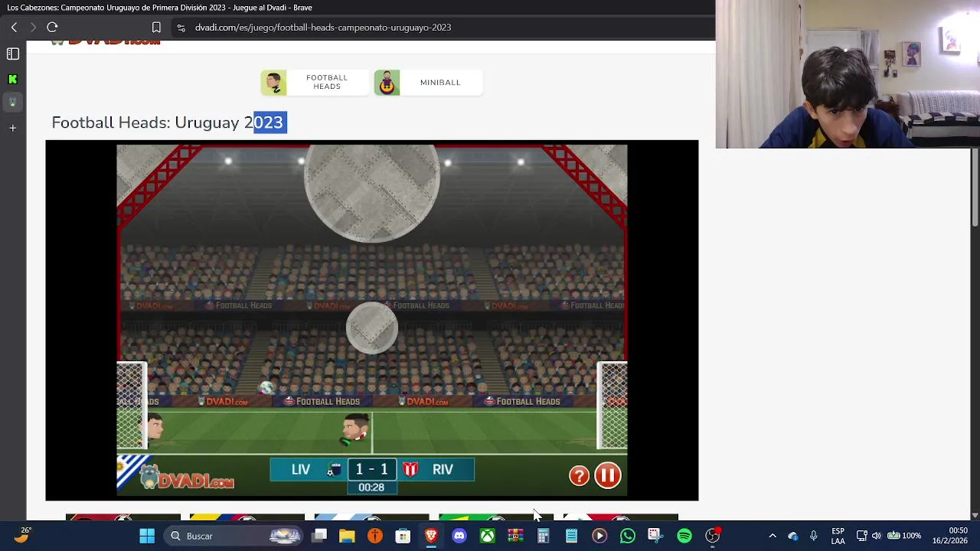This screenshot has height=551, width=980.
Task: Click the page vertical scrollbar thumb
Action: pos(975,187)
